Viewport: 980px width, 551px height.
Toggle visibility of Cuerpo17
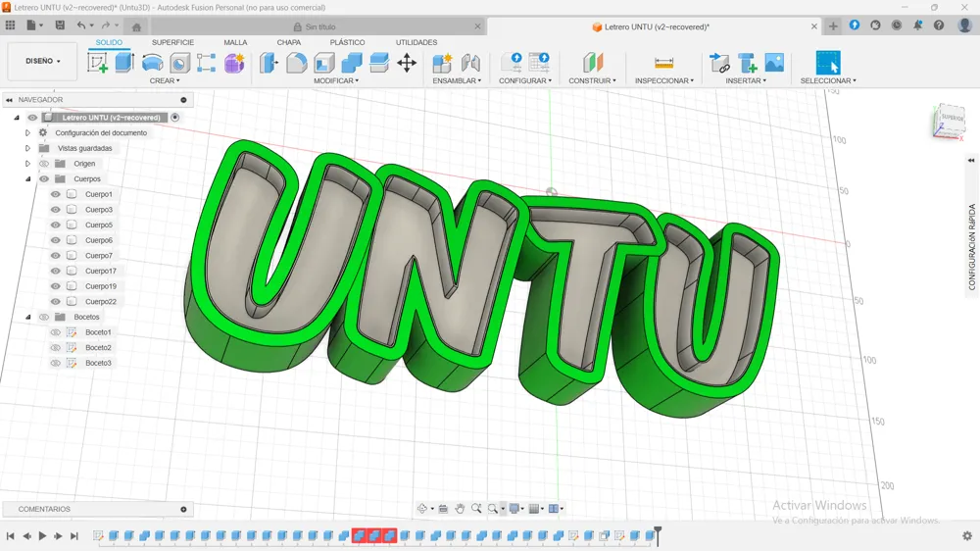coord(56,271)
